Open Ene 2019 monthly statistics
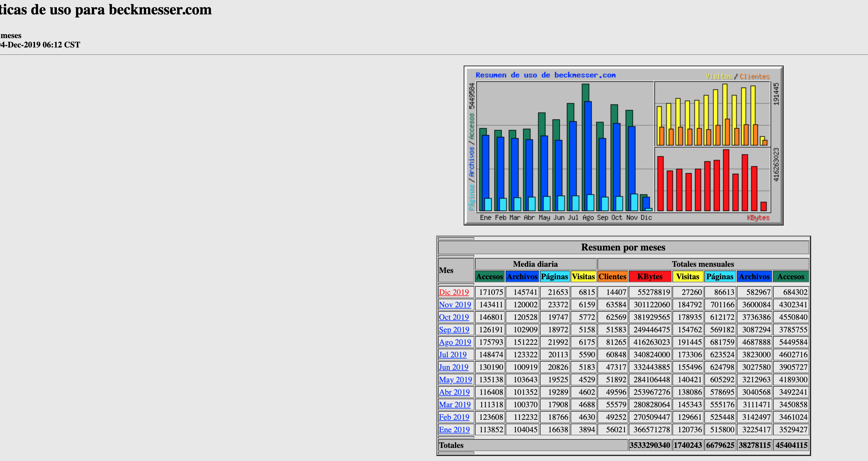Image resolution: width=868 pixels, height=461 pixels. coord(454,429)
